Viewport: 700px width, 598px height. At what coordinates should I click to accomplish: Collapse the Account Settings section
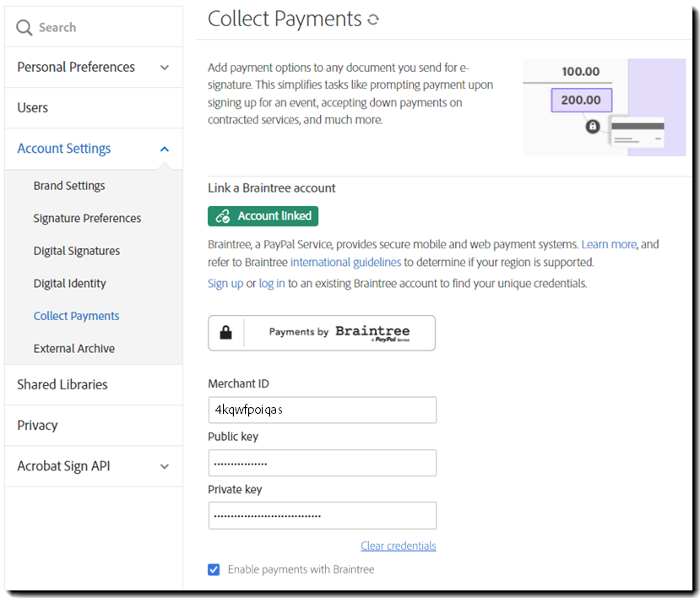165,149
